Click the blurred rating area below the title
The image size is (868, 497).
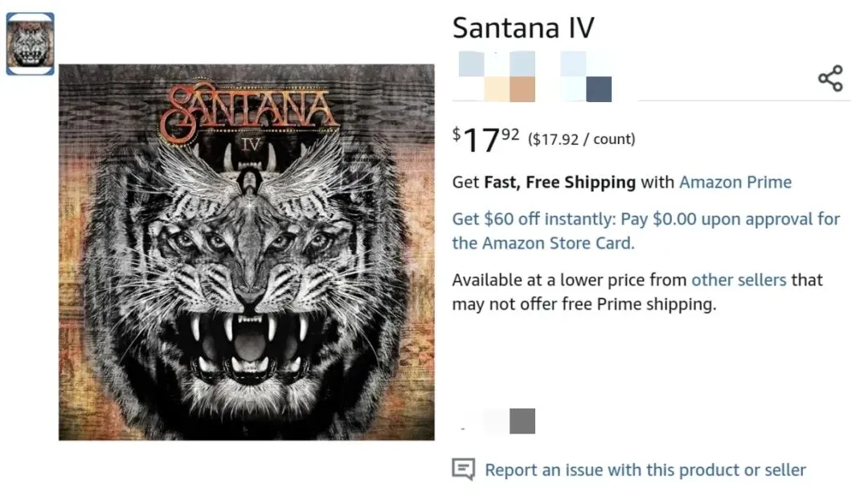[534, 76]
